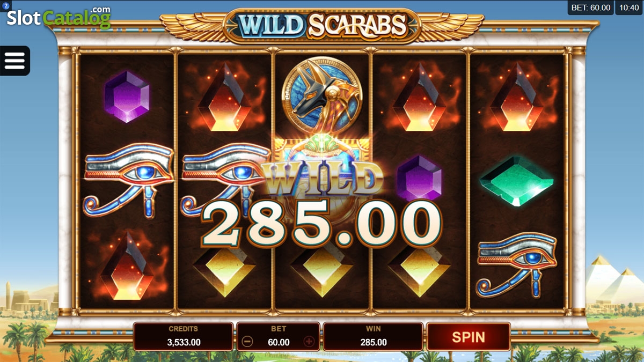Click the green emerald gem symbol
644x362 pixels.
516,181
